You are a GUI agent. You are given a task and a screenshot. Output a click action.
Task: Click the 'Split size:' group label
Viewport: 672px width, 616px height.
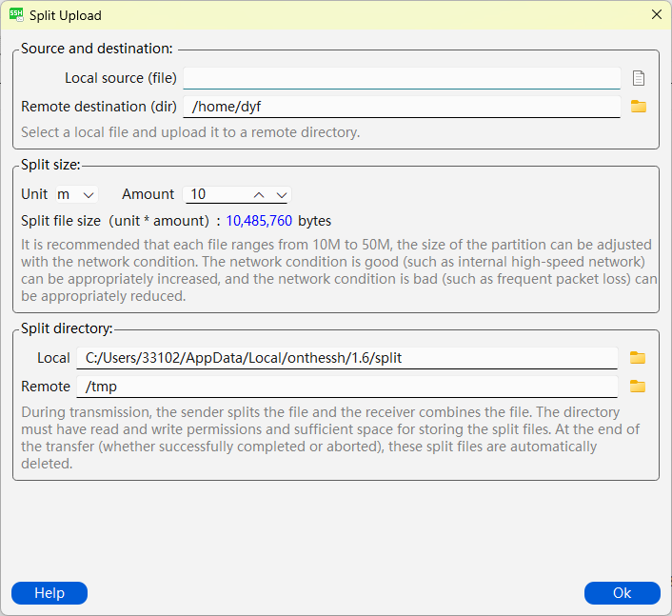point(50,165)
